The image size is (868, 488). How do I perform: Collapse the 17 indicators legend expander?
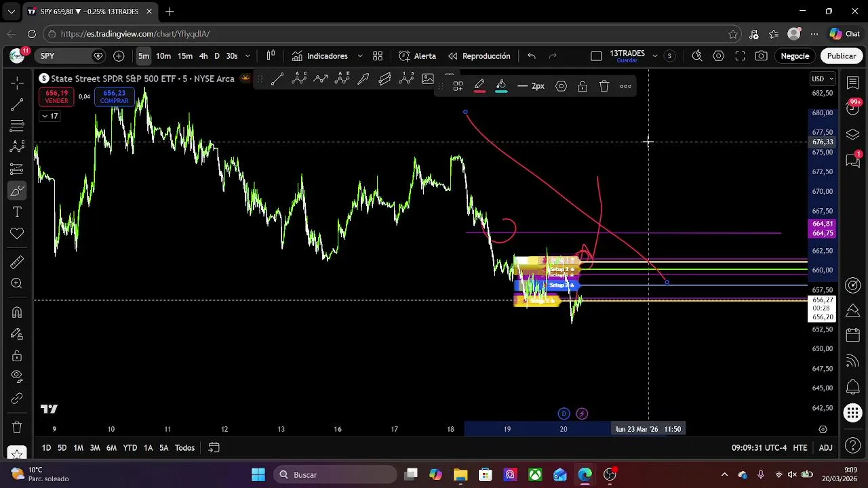click(50, 116)
